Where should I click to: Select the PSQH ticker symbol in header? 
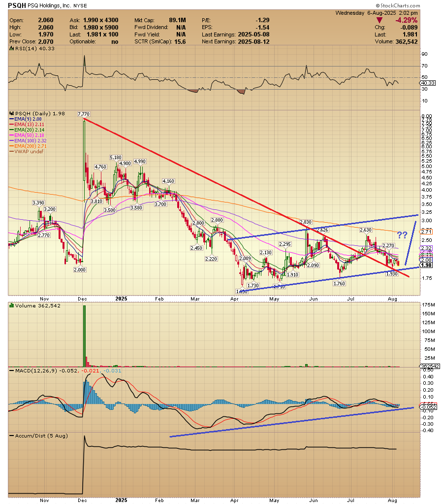(x=17, y=5)
